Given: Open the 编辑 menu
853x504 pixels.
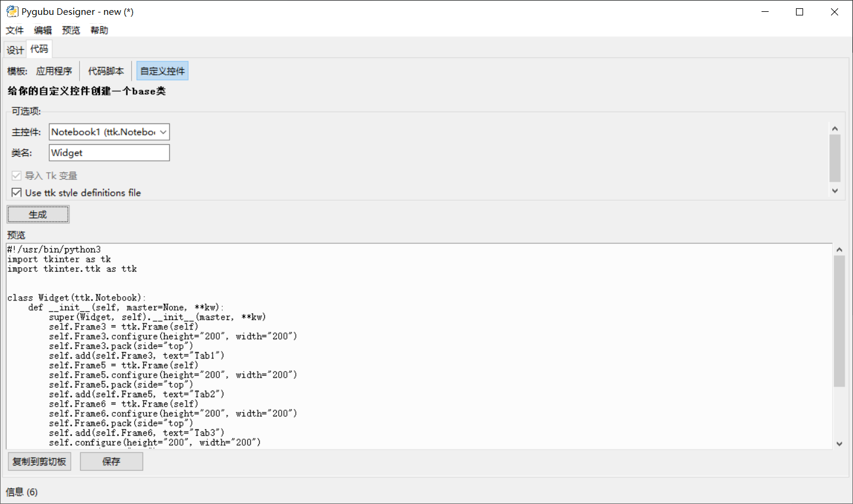Looking at the screenshot, I should click(x=43, y=30).
